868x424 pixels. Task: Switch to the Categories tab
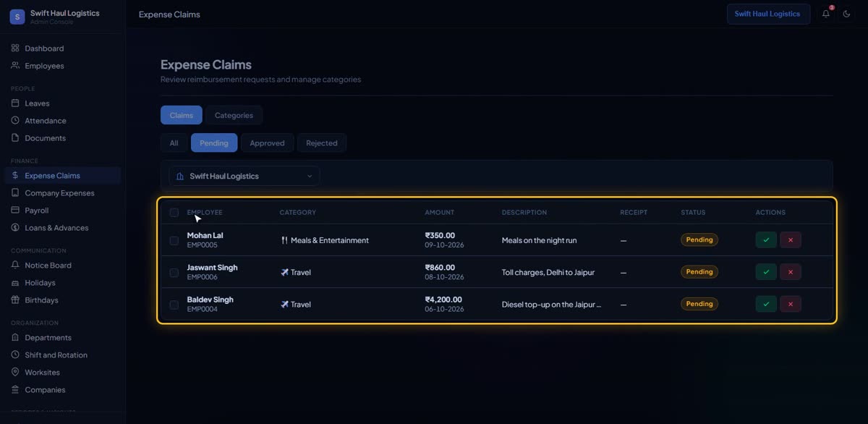pyautogui.click(x=234, y=115)
